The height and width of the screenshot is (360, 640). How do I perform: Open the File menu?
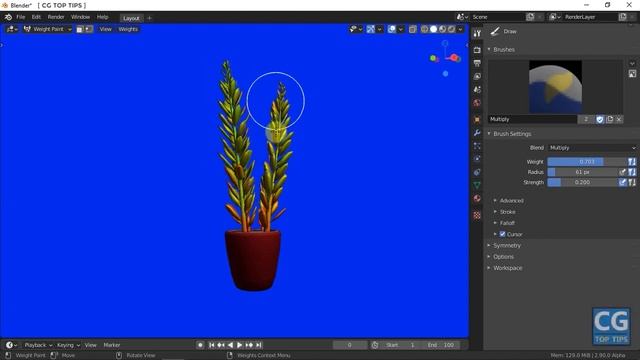pyautogui.click(x=21, y=17)
